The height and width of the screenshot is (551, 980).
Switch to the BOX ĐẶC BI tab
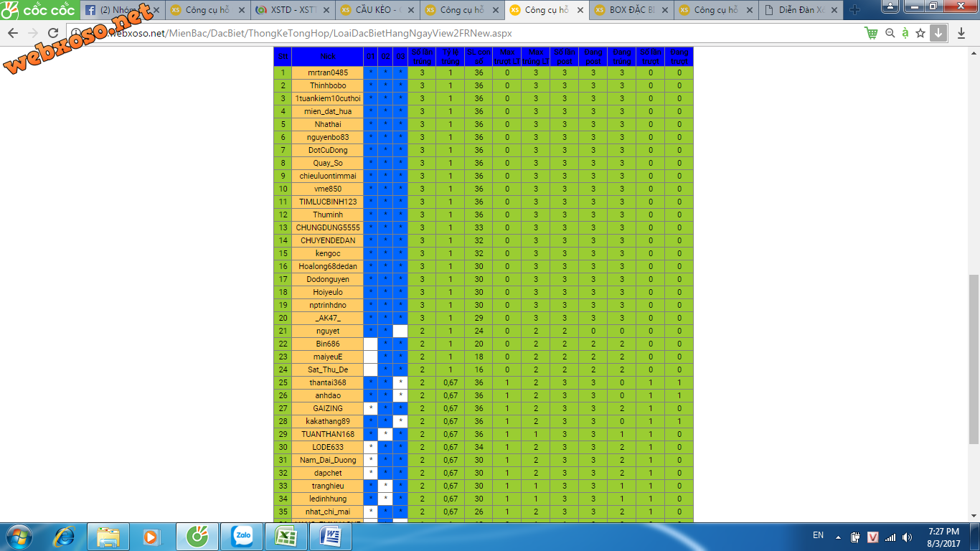pyautogui.click(x=629, y=10)
